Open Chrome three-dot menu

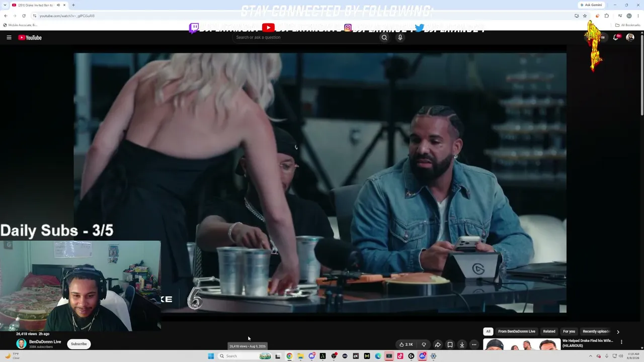point(638,16)
